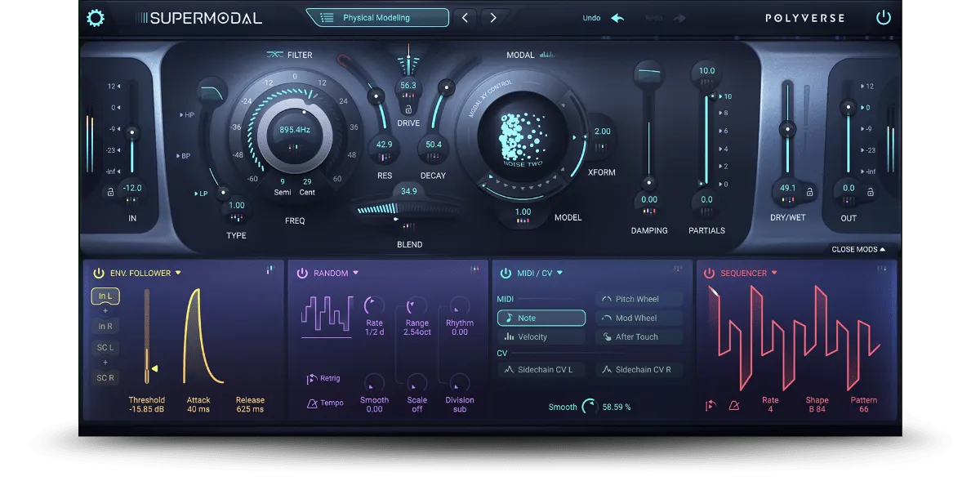
Task: Click the DAMPING slider handle
Action: click(x=648, y=183)
